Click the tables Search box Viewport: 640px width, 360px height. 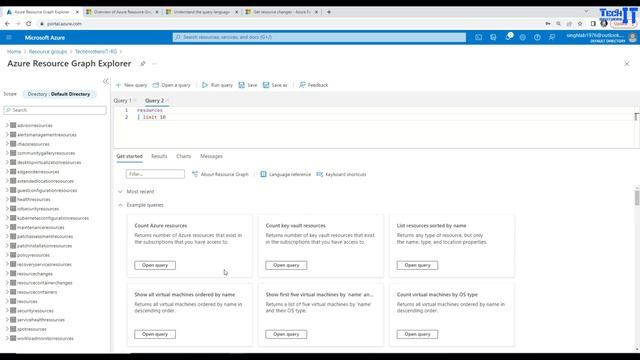tap(55, 110)
